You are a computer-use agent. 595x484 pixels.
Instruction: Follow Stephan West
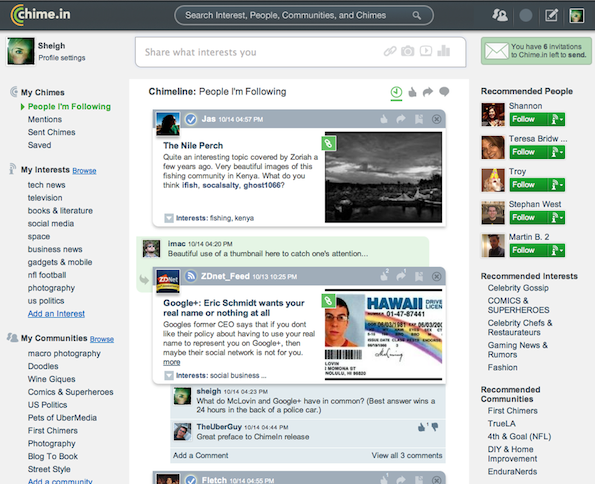pyautogui.click(x=529, y=218)
